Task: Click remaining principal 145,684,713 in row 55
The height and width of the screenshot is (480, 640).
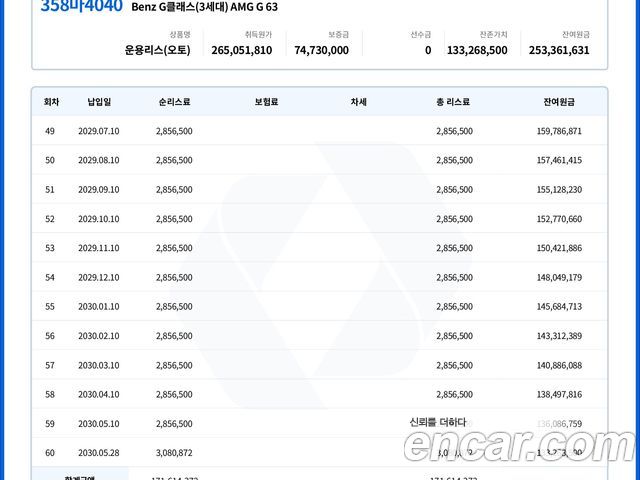Action: 559,306
